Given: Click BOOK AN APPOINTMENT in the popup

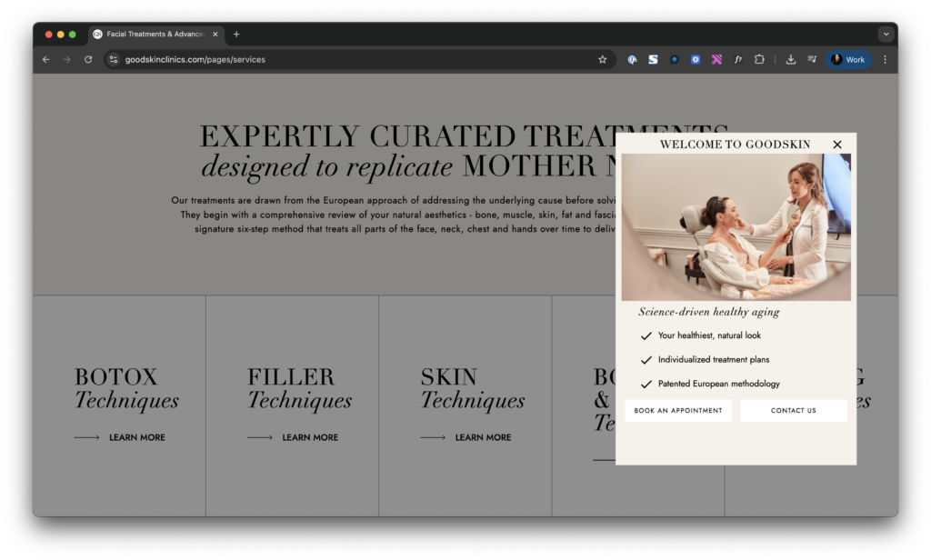Looking at the screenshot, I should (678, 410).
